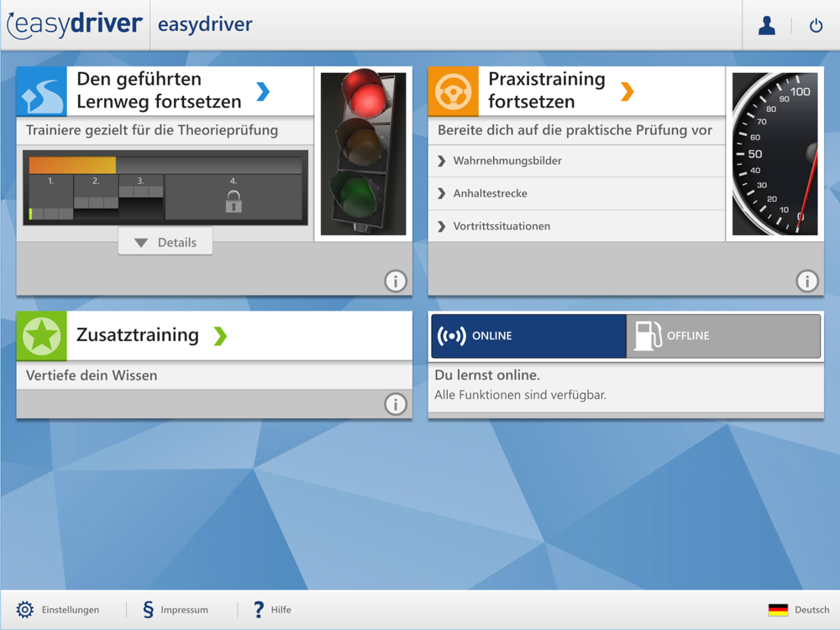Image resolution: width=840 pixels, height=630 pixels.
Task: Open the user profile icon
Action: click(x=767, y=25)
